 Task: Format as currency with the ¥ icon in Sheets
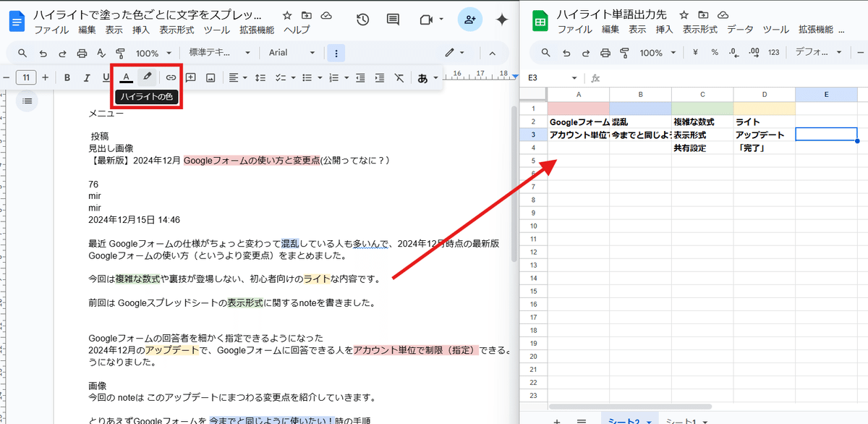(695, 53)
